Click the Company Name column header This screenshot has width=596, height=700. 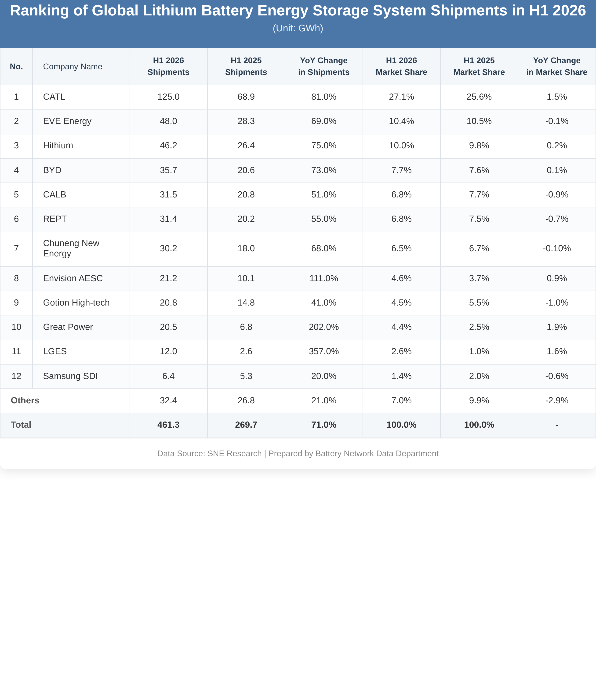click(73, 66)
